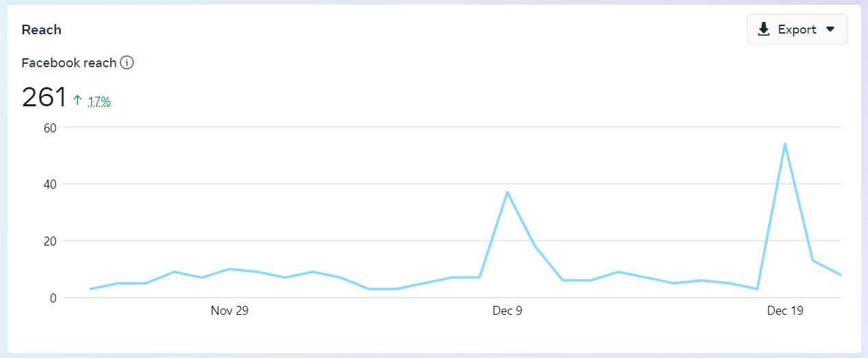The width and height of the screenshot is (868, 358).
Task: Click the Nov 29 date label on the axis
Action: (229, 311)
